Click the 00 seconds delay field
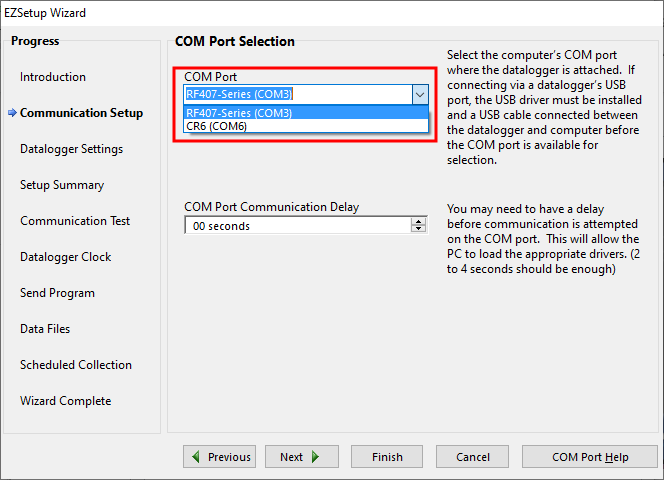The height and width of the screenshot is (480, 664). pyautogui.click(x=297, y=226)
